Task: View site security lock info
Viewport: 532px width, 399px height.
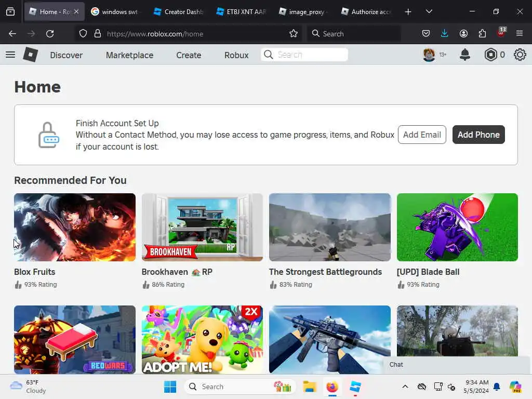Action: pos(98,34)
